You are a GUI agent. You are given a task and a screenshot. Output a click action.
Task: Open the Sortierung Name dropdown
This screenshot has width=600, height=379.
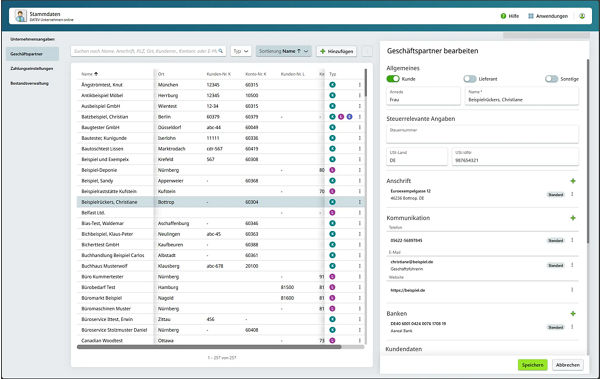[x=284, y=51]
